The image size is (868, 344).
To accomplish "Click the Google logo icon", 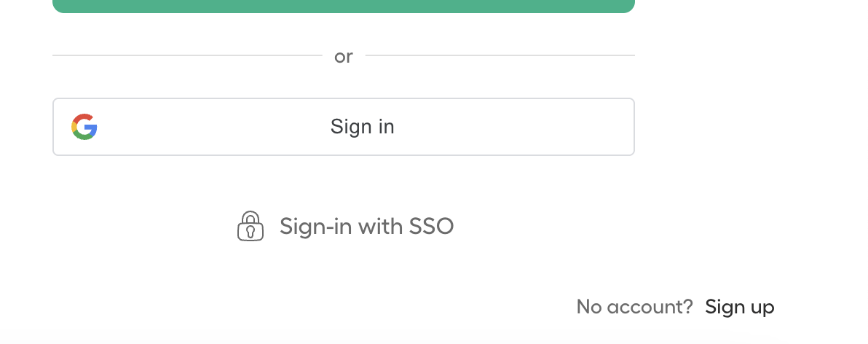I will pos(84,127).
